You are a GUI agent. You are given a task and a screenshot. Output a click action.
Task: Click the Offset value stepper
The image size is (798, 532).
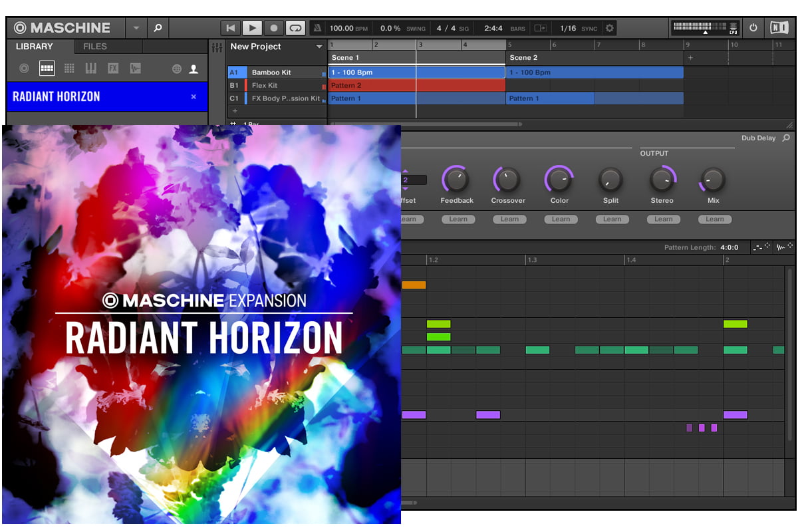pyautogui.click(x=412, y=180)
